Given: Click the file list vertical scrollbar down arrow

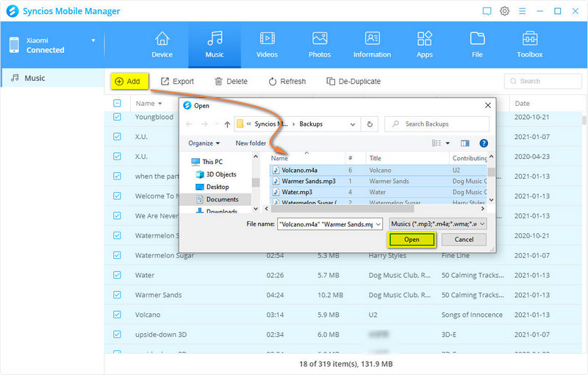Looking at the screenshot, I should 491,200.
